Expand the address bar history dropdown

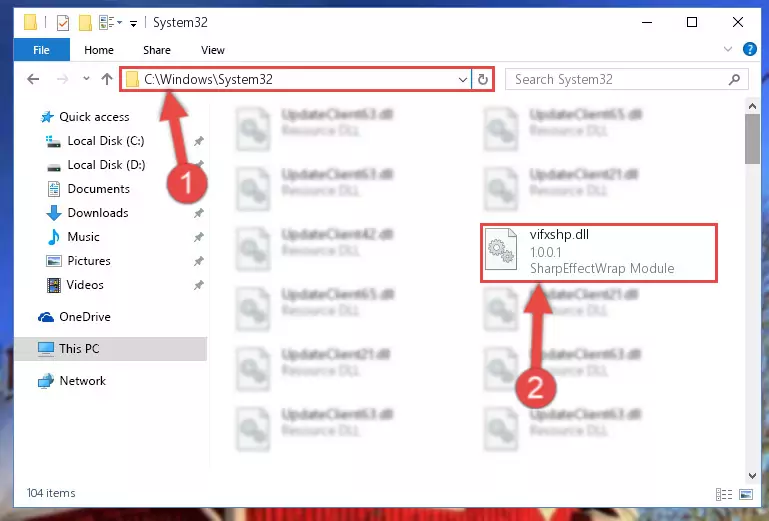[462, 79]
